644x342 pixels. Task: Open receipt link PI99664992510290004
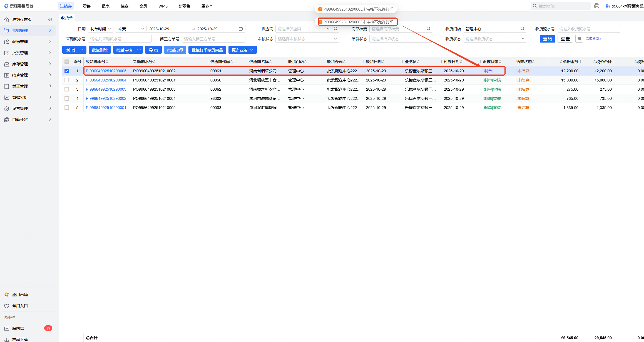(106, 80)
